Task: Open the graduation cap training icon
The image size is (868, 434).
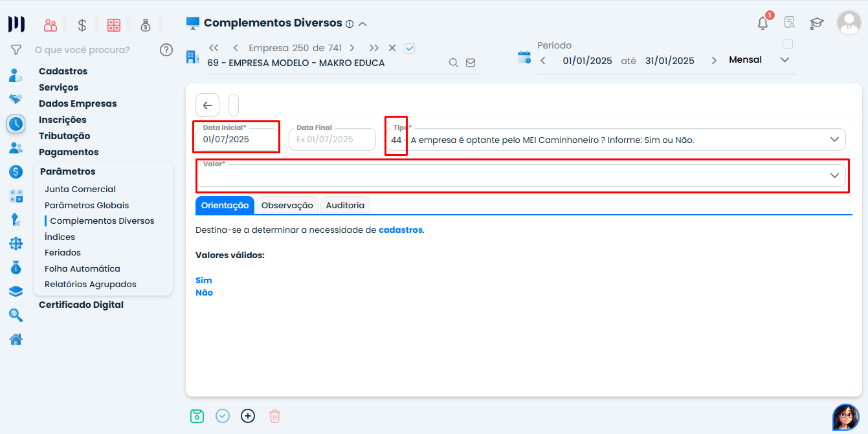Action: click(x=817, y=23)
